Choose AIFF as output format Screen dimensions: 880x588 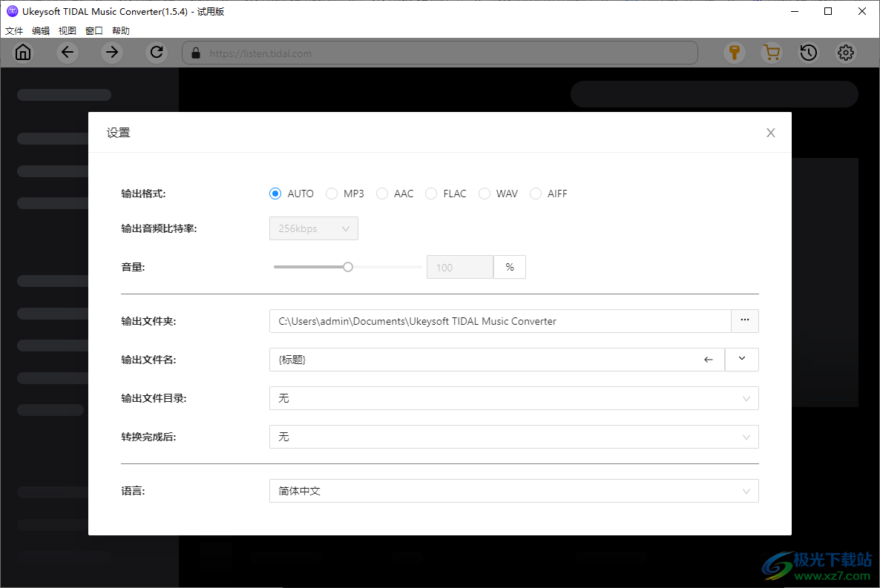(536, 193)
